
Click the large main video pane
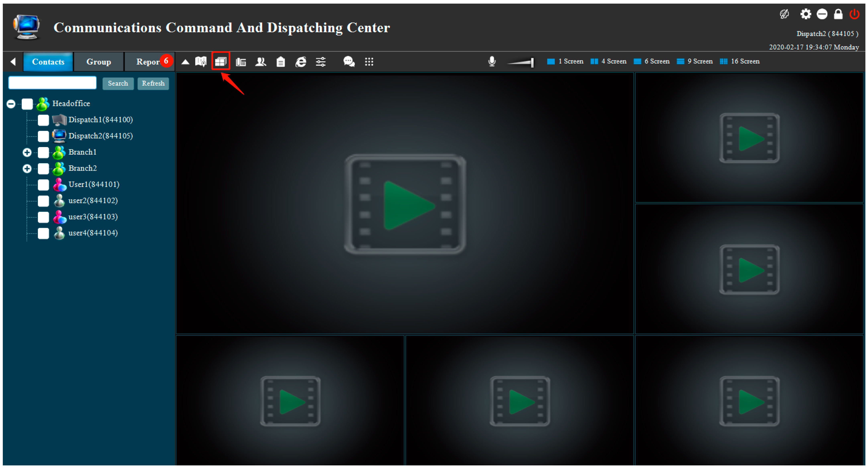(x=405, y=203)
